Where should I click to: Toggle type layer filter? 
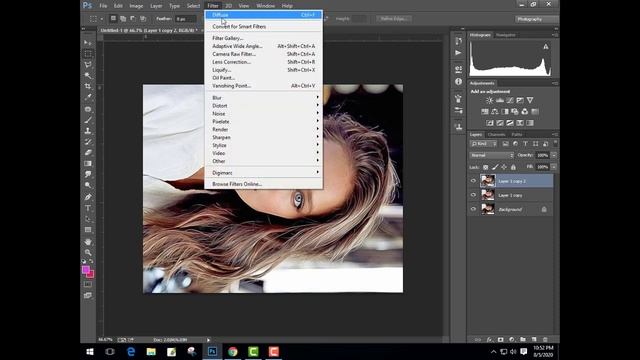525,144
